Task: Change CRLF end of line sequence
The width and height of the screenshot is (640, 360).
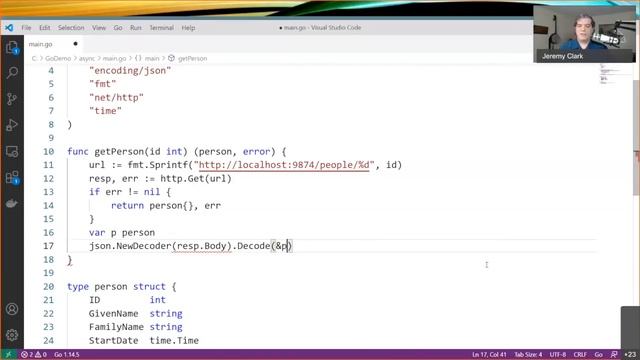Action: [x=580, y=354]
